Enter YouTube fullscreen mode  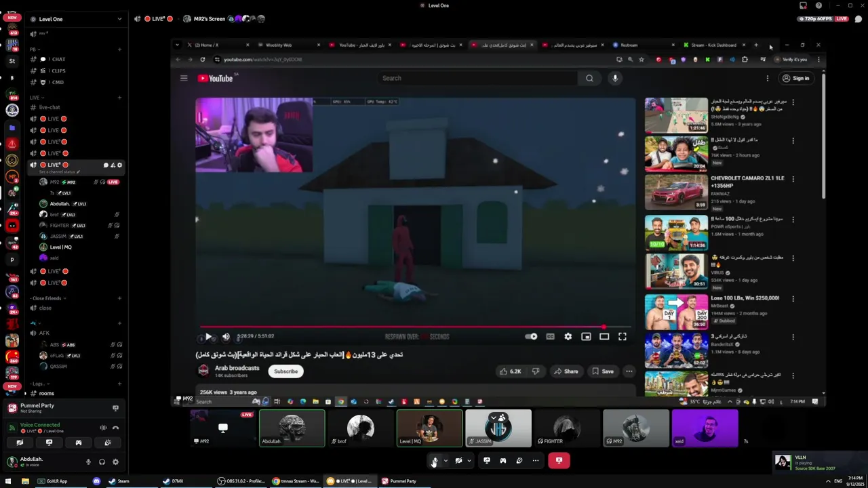click(x=623, y=336)
